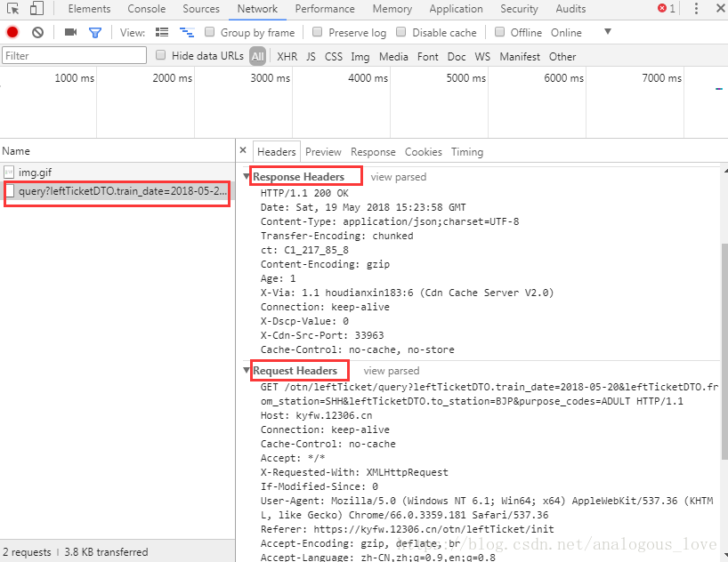Filter requests by WS
Screen dimensions: 728x562
(x=482, y=57)
